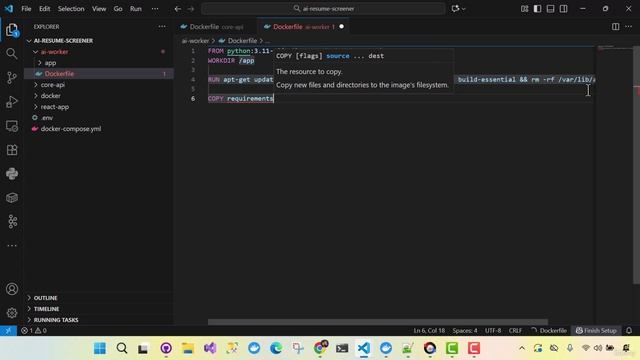Expand the Outline section
The width and height of the screenshot is (640, 360).
click(x=99, y=298)
